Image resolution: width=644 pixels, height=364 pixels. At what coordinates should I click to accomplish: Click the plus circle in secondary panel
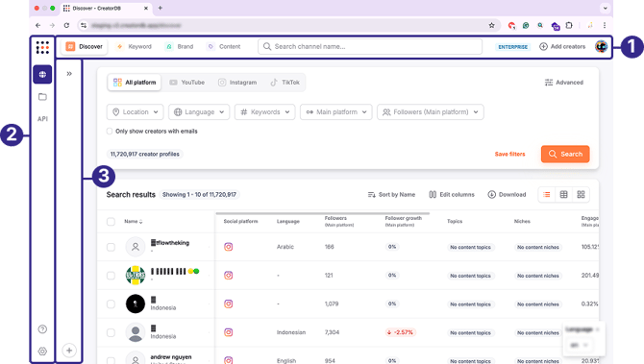pos(69,351)
